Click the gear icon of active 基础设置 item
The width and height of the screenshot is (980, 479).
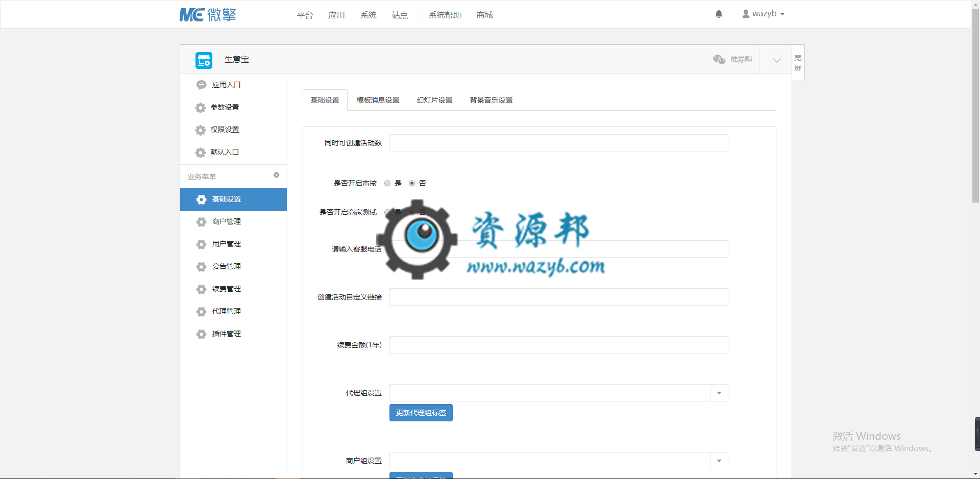pos(202,199)
